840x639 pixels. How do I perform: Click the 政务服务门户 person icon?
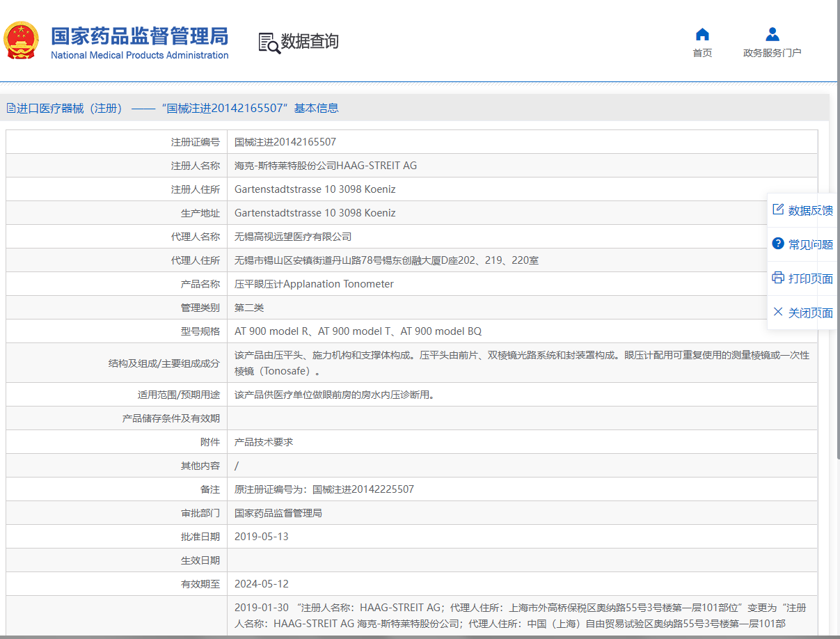[772, 34]
